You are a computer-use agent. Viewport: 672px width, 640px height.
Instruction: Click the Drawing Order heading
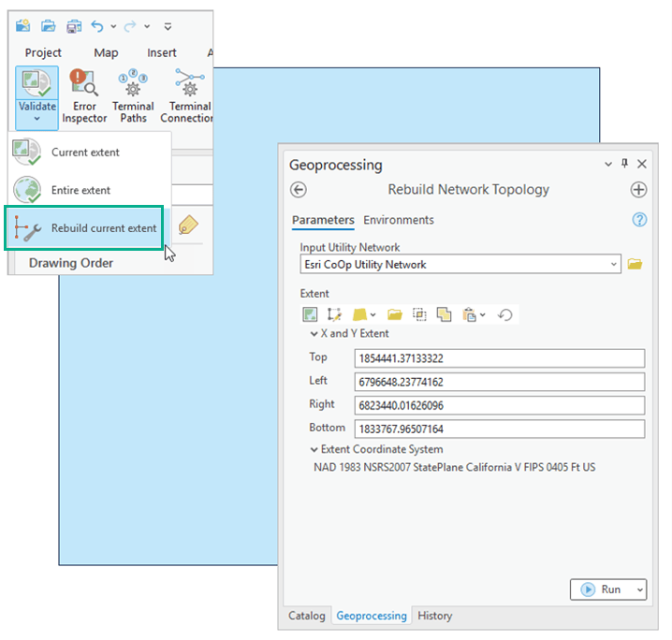[x=71, y=263]
